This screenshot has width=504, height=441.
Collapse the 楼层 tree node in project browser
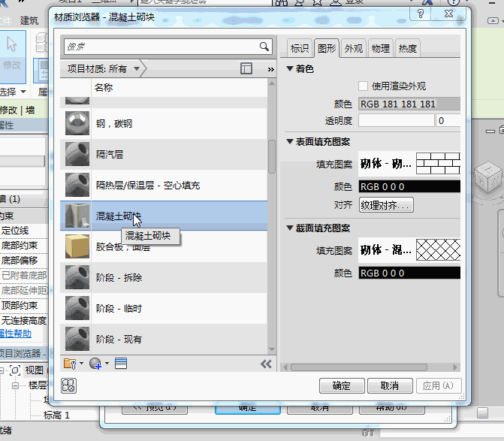(15, 385)
